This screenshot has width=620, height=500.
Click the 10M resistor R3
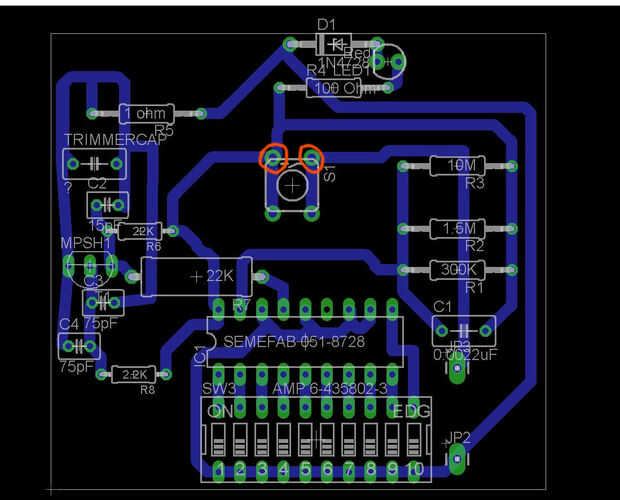(457, 166)
